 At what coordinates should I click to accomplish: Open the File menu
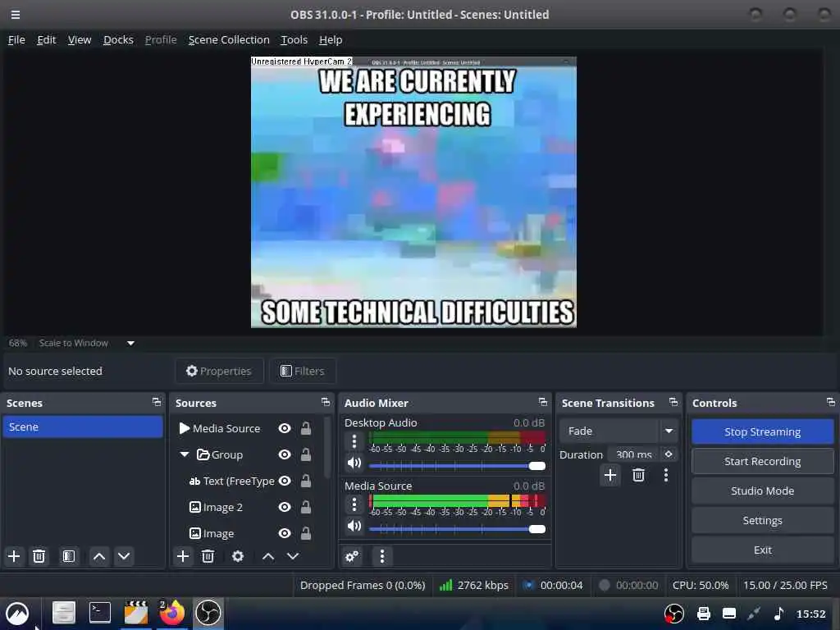pos(16,39)
